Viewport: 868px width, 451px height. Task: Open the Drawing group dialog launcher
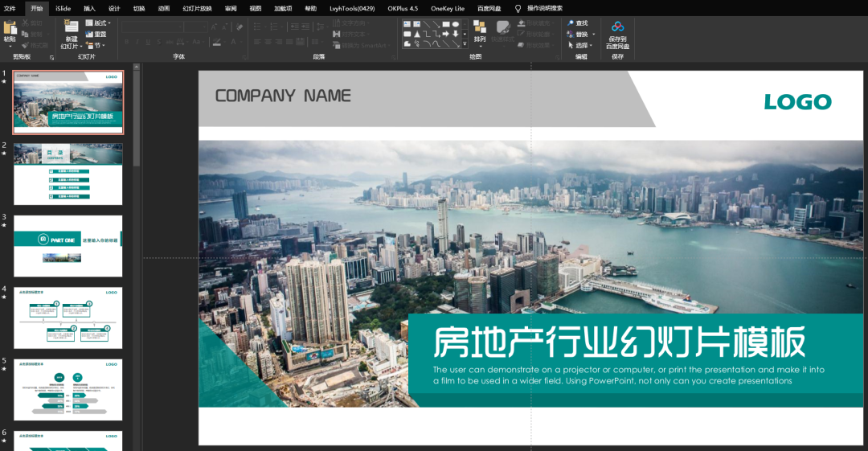tap(558, 57)
